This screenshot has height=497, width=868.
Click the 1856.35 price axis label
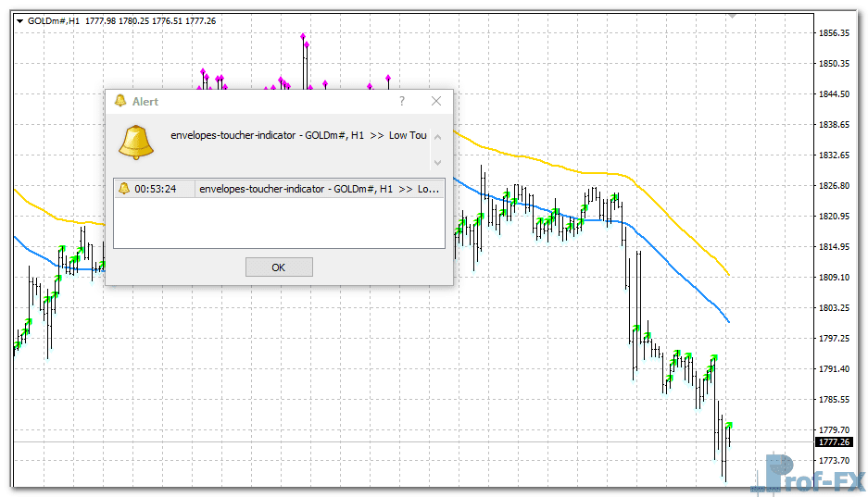[x=835, y=33]
